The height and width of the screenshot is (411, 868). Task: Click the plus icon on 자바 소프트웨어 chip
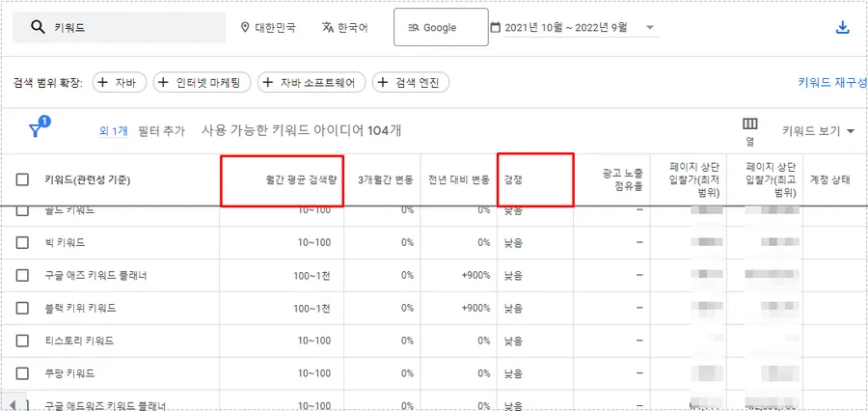point(268,83)
